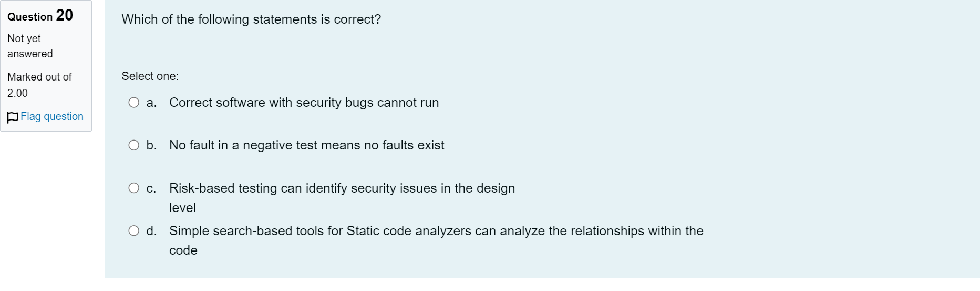
Task: Pick the Risk-based testing answer text
Action: coord(342,198)
